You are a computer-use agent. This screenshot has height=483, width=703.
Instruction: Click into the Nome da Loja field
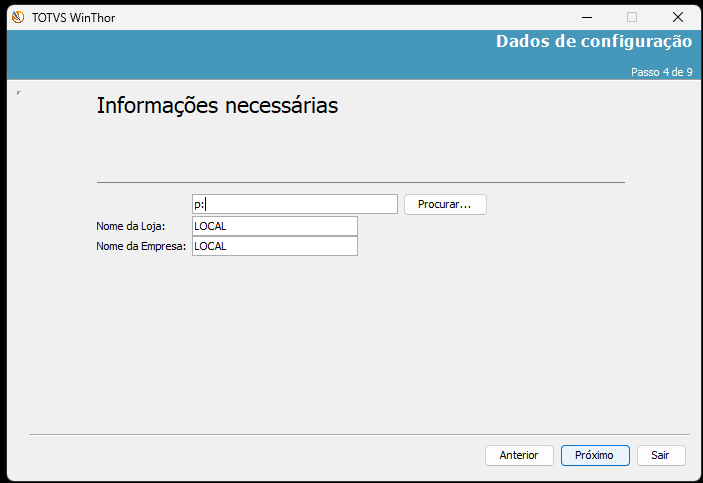(x=275, y=226)
